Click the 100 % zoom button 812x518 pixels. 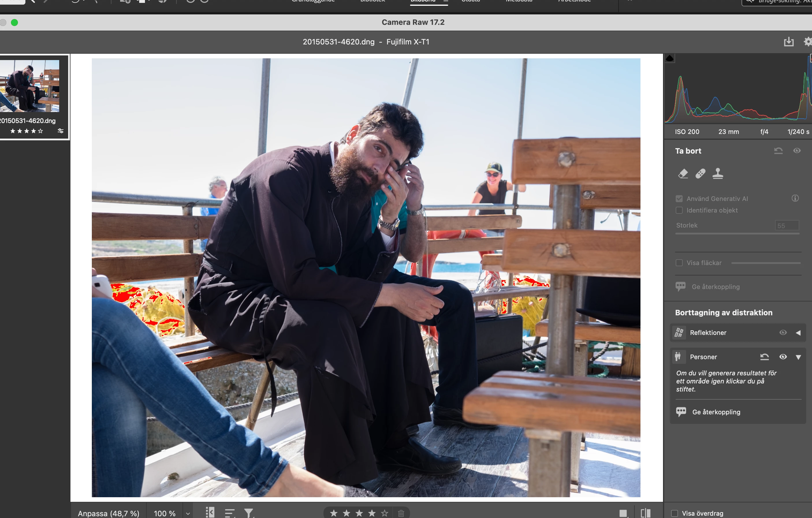pos(165,513)
